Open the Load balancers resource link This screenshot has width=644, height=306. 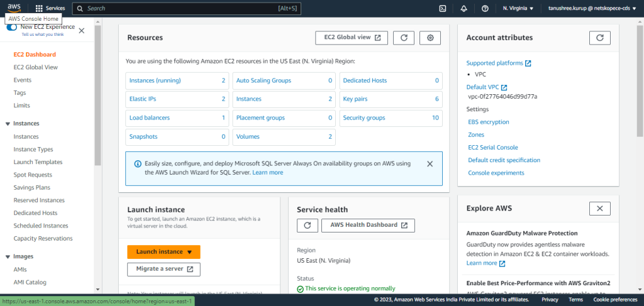tap(150, 117)
